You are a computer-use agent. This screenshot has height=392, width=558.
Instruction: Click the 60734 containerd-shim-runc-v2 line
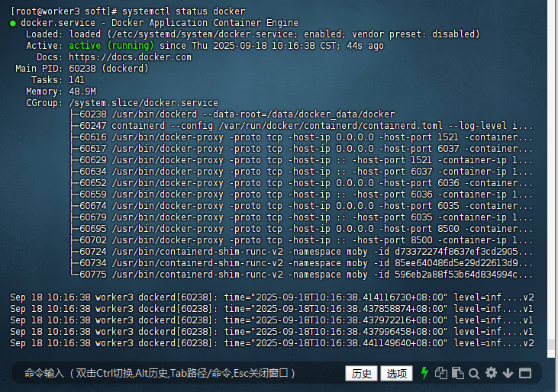coord(302,263)
